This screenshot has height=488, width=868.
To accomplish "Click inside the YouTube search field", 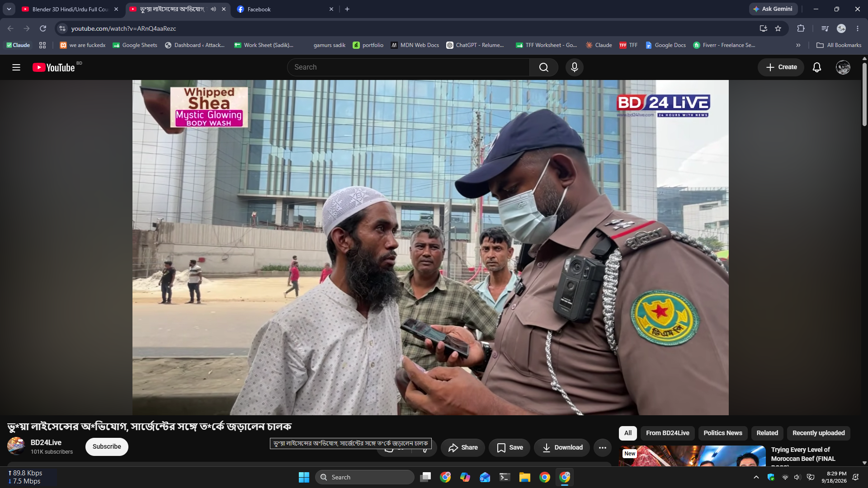I will click(408, 67).
